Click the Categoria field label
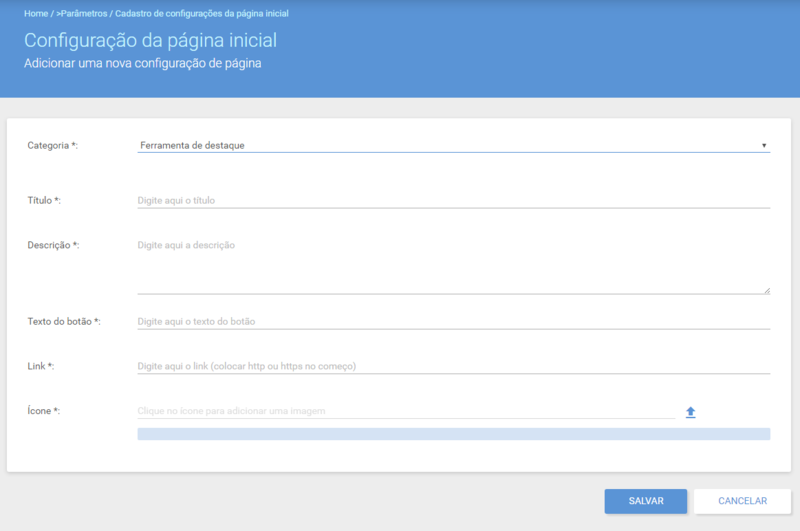The width and height of the screenshot is (800, 531). 53,145
